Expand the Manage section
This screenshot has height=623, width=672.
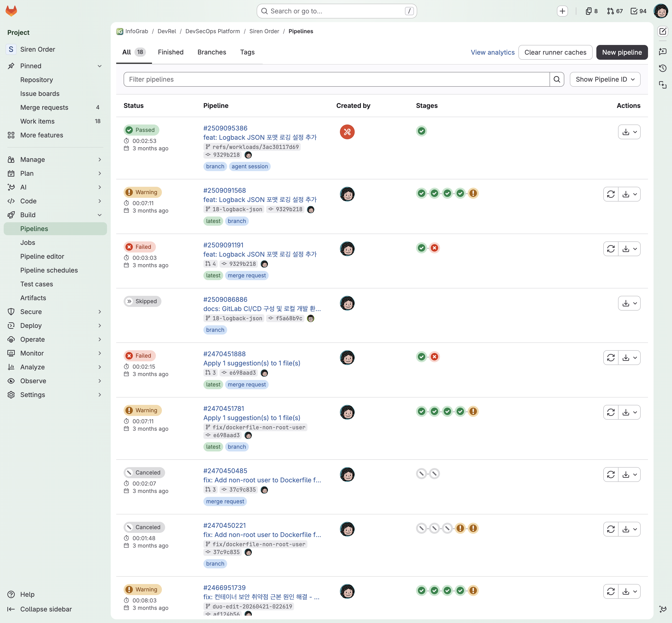55,160
